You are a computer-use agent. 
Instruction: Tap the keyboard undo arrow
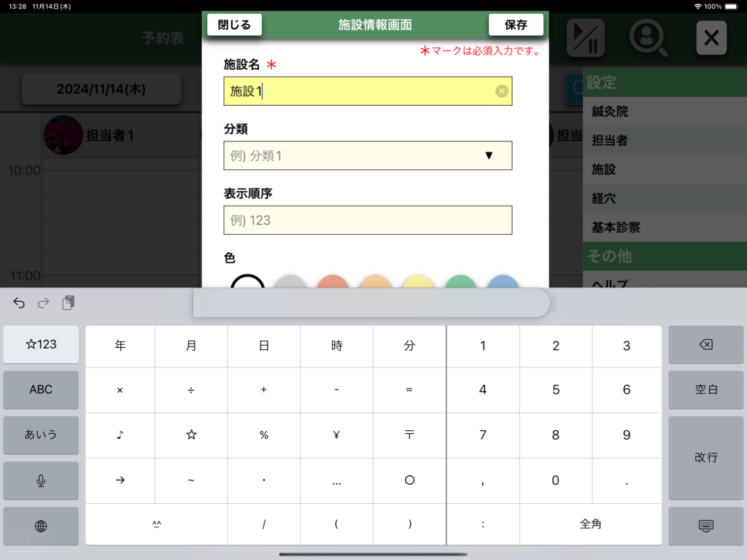tap(19, 303)
